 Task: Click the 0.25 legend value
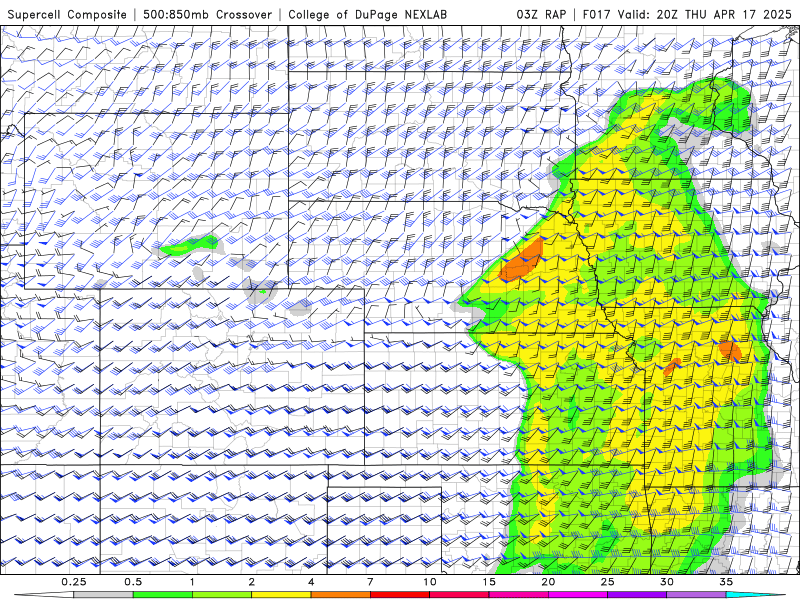tap(74, 582)
